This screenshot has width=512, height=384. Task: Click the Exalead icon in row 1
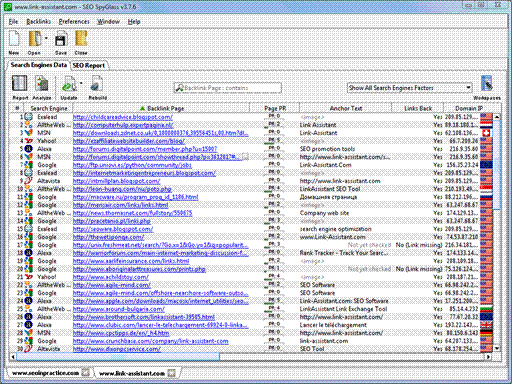29,117
